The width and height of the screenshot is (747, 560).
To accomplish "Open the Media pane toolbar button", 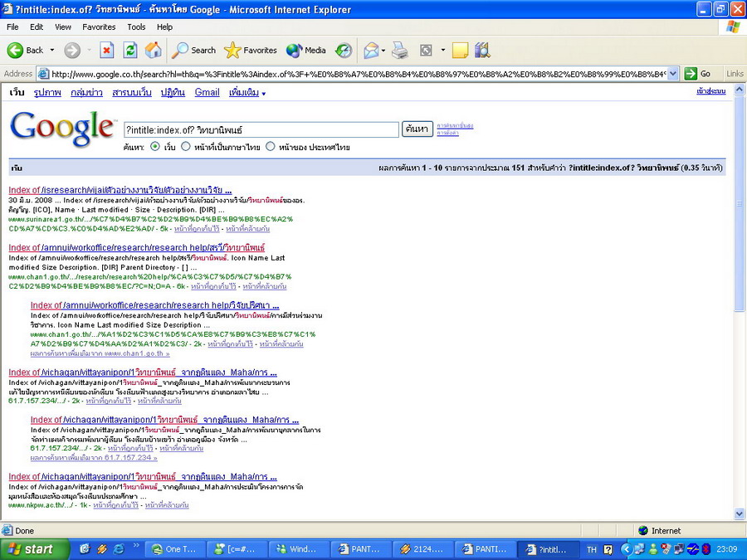I will (305, 50).
